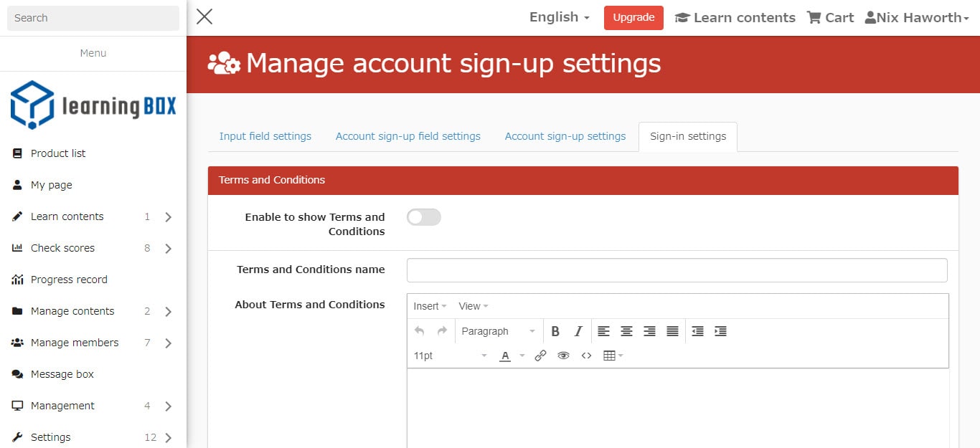Open source code view in the editor
980x448 pixels.
(x=586, y=356)
